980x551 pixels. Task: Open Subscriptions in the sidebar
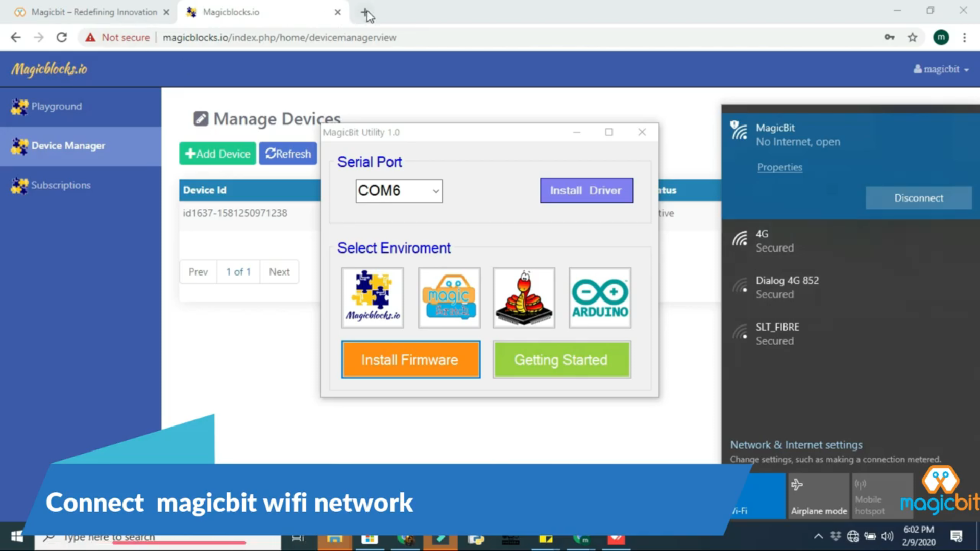[x=81, y=185]
